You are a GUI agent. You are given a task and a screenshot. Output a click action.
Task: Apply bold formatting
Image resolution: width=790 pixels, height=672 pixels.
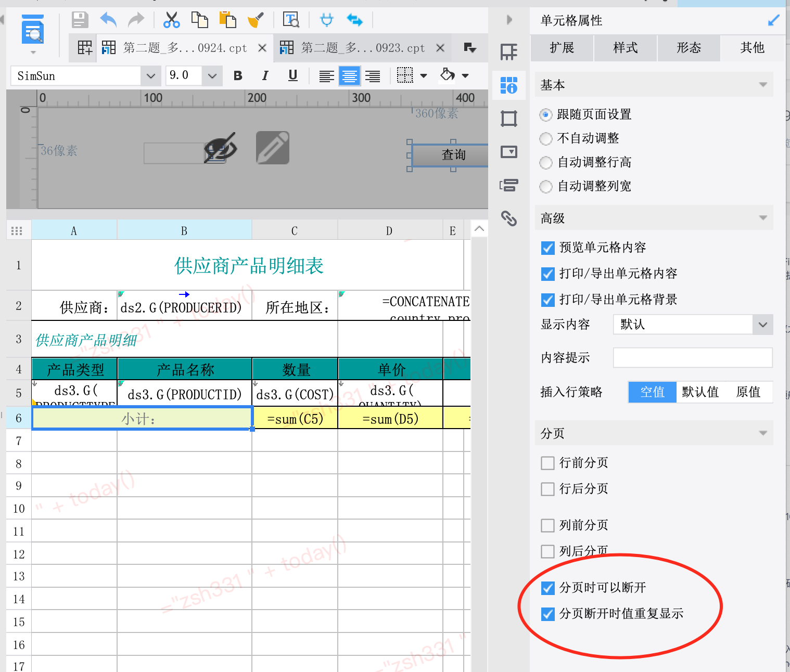coord(238,76)
